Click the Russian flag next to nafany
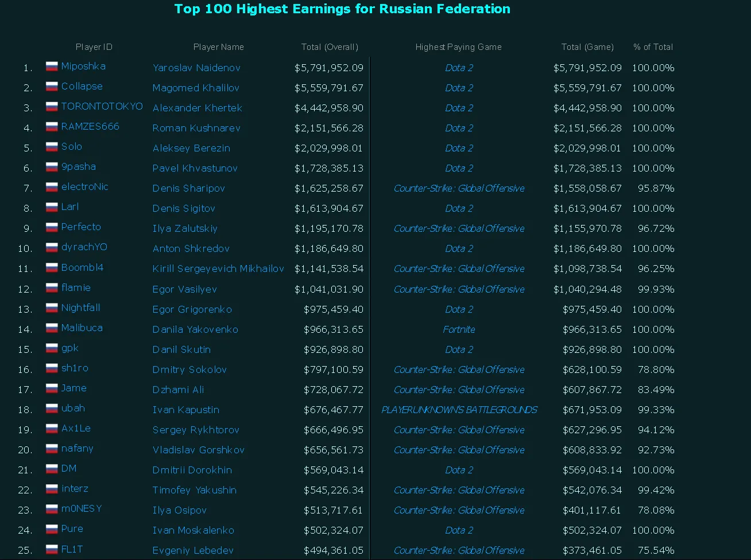The image size is (751, 560). [x=52, y=449]
